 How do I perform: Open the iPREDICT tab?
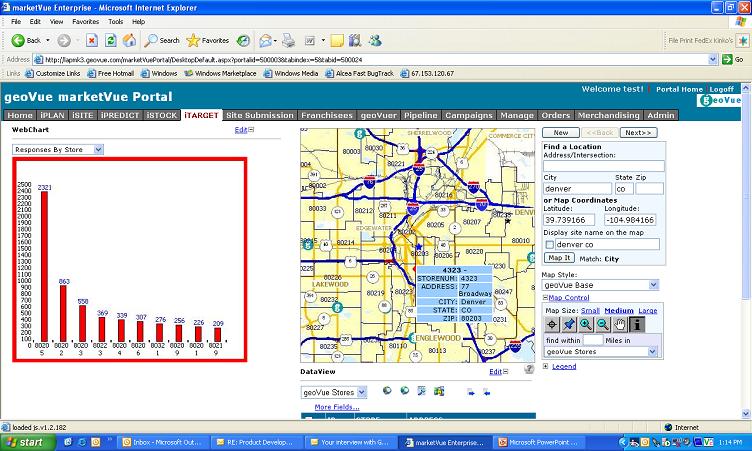coord(120,115)
